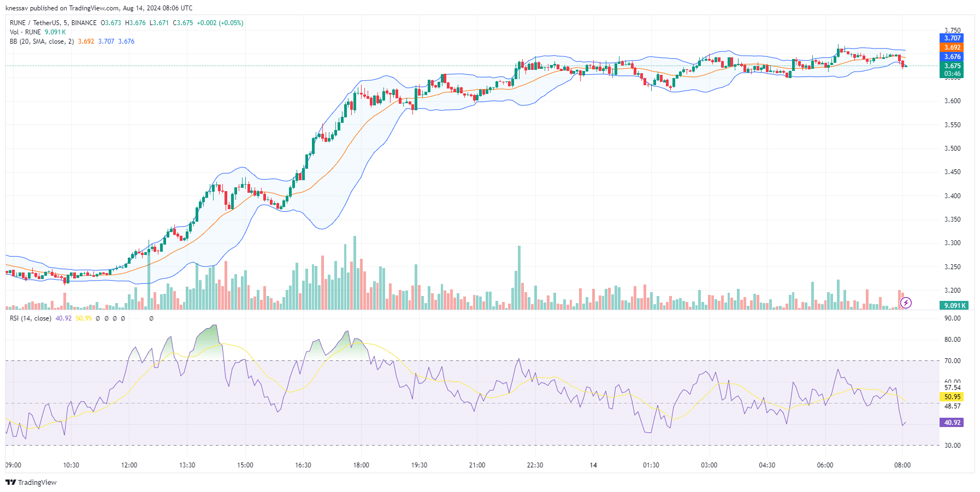
Task: Click the orange 3.692 basis price label
Action: coord(952,48)
